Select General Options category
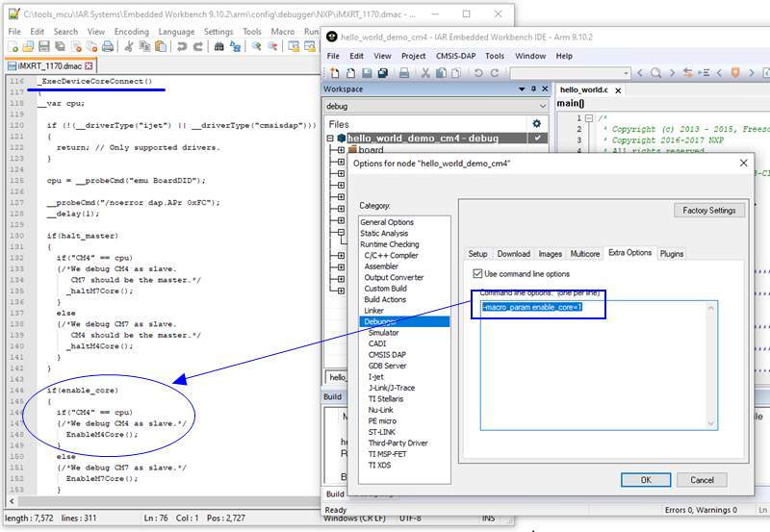The height and width of the screenshot is (532, 770). 387,222
